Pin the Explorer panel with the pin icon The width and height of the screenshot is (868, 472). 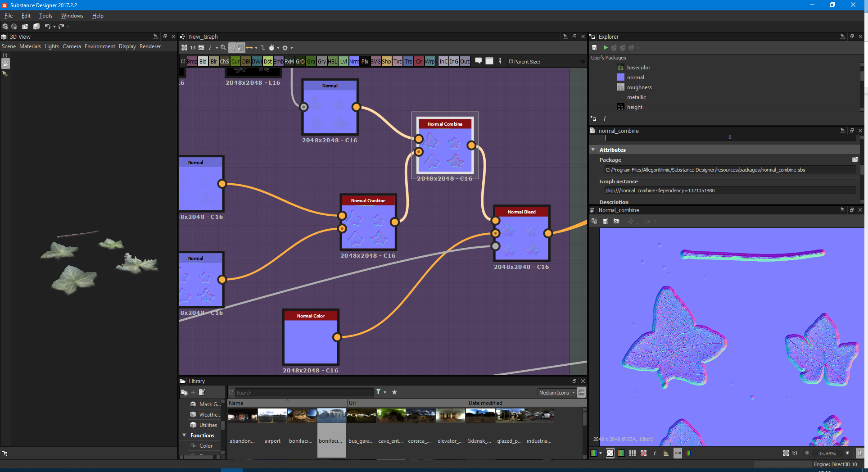[x=842, y=36]
